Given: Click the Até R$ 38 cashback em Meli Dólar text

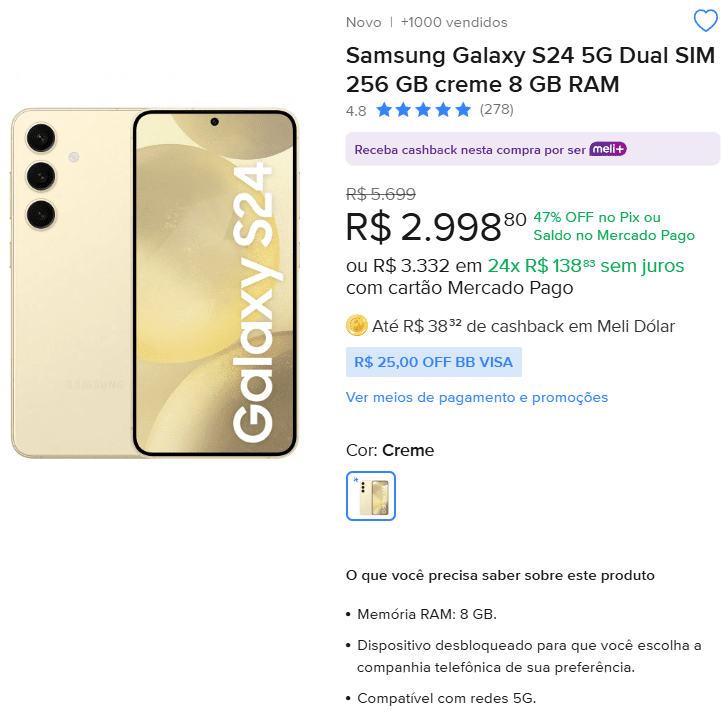Looking at the screenshot, I should pos(523,326).
